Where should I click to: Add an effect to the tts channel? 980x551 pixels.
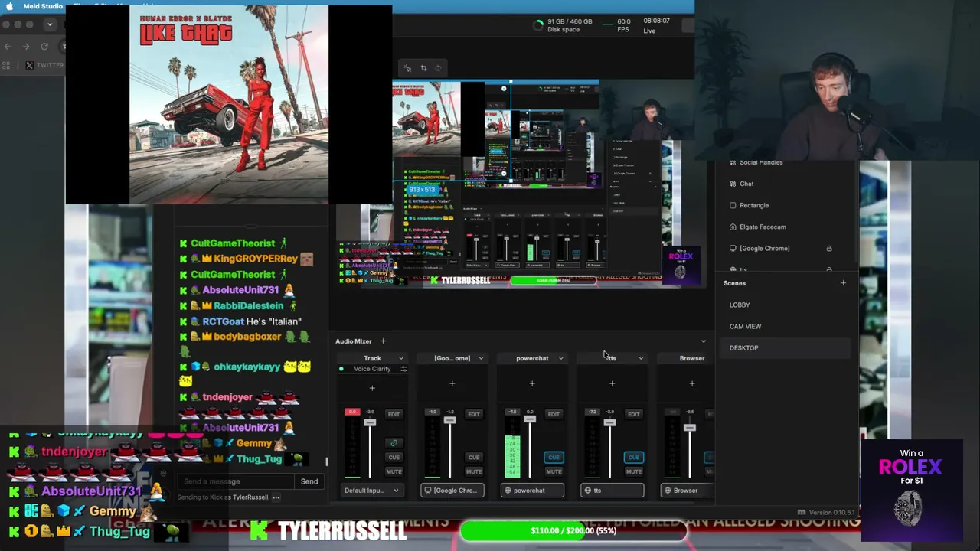(612, 383)
